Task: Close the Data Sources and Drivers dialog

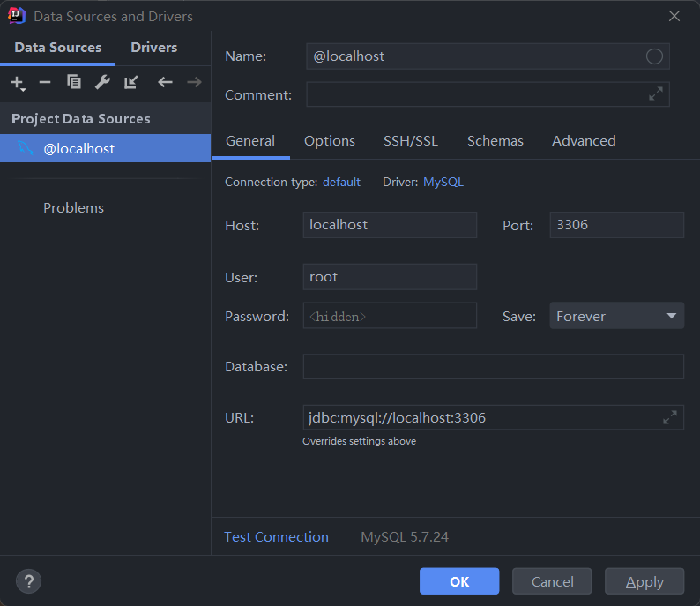Action: (674, 16)
